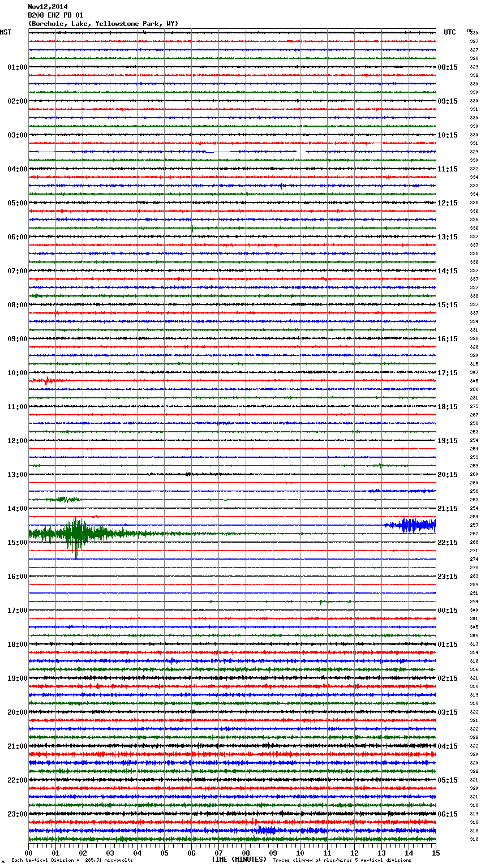Click the 04:15 UTC time label

click(x=448, y=746)
